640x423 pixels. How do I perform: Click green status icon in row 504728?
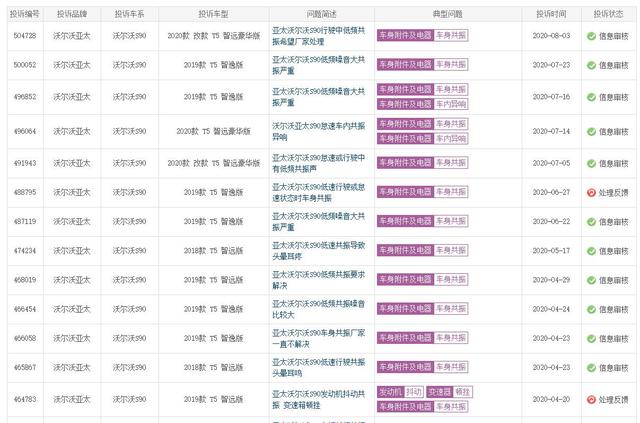point(591,36)
